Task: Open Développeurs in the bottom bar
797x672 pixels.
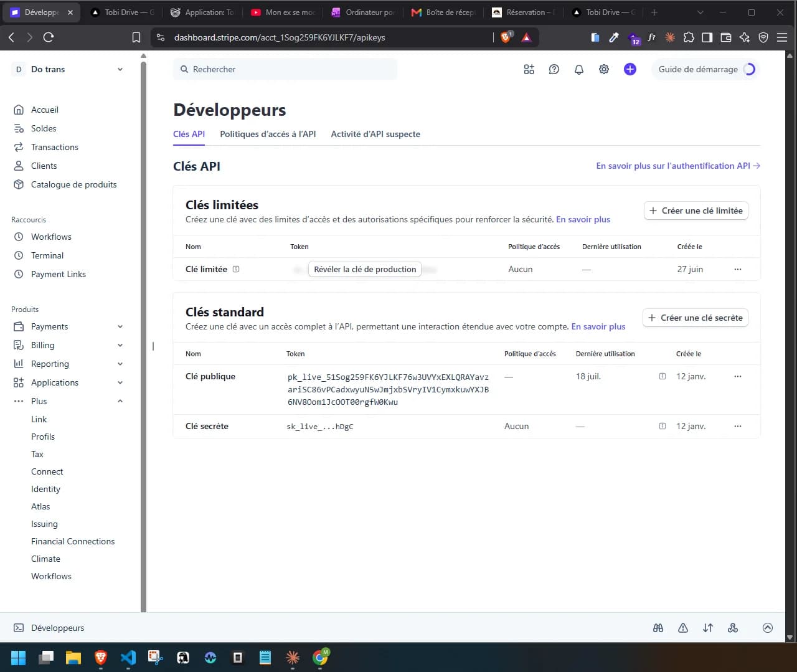Action: pyautogui.click(x=57, y=628)
